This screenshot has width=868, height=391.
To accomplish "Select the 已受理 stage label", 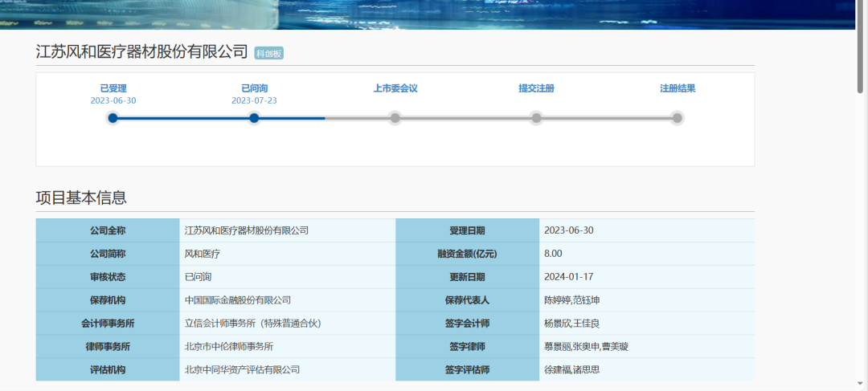I will (113, 88).
